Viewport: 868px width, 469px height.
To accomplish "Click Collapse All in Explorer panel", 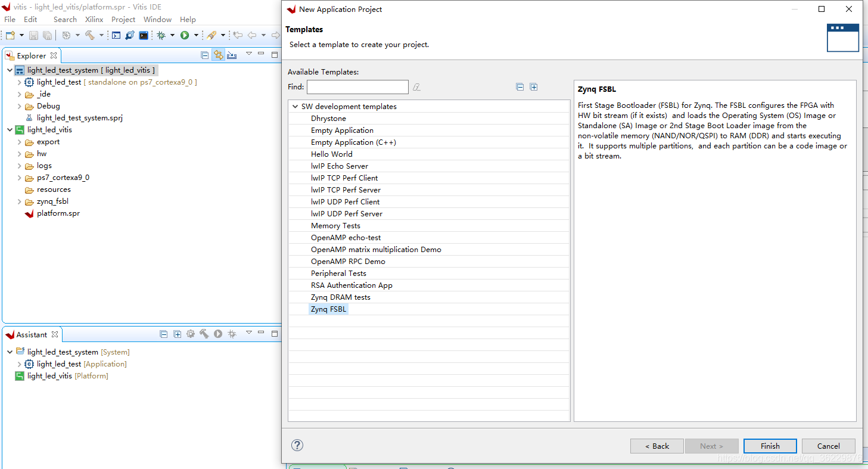I will [205, 55].
